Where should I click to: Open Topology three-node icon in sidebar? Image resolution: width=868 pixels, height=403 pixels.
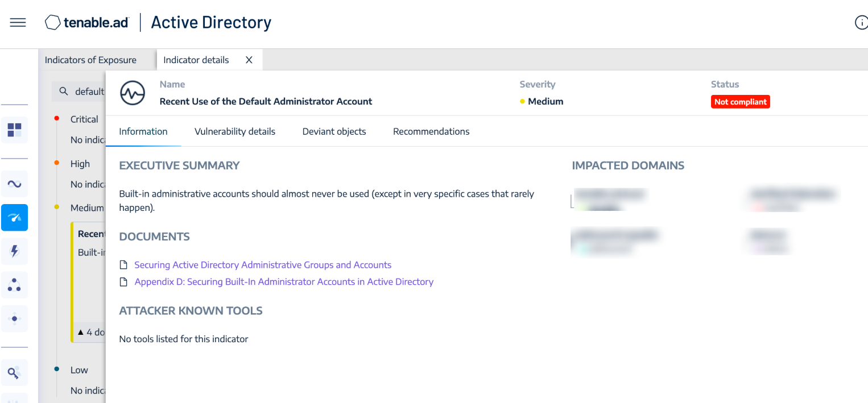pos(14,285)
